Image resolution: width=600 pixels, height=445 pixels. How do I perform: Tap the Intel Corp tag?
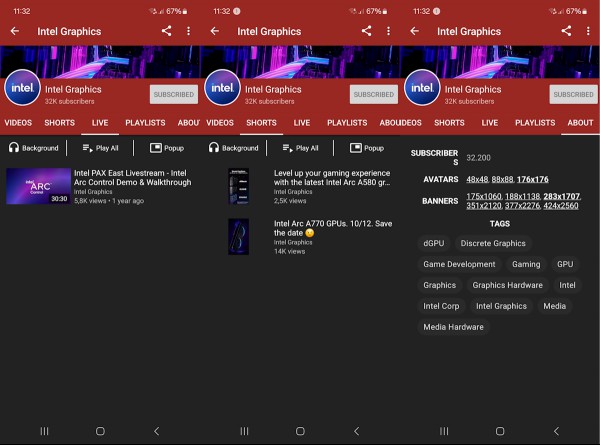click(441, 306)
